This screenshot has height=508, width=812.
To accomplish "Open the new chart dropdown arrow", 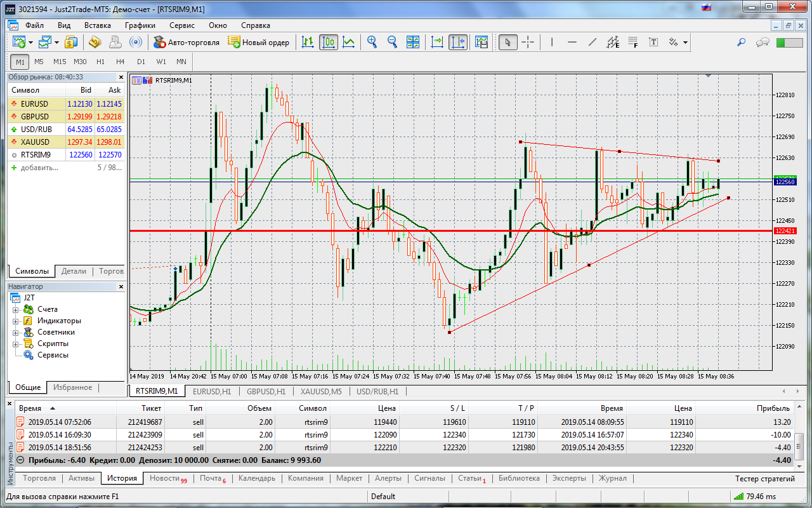I will click(x=30, y=43).
